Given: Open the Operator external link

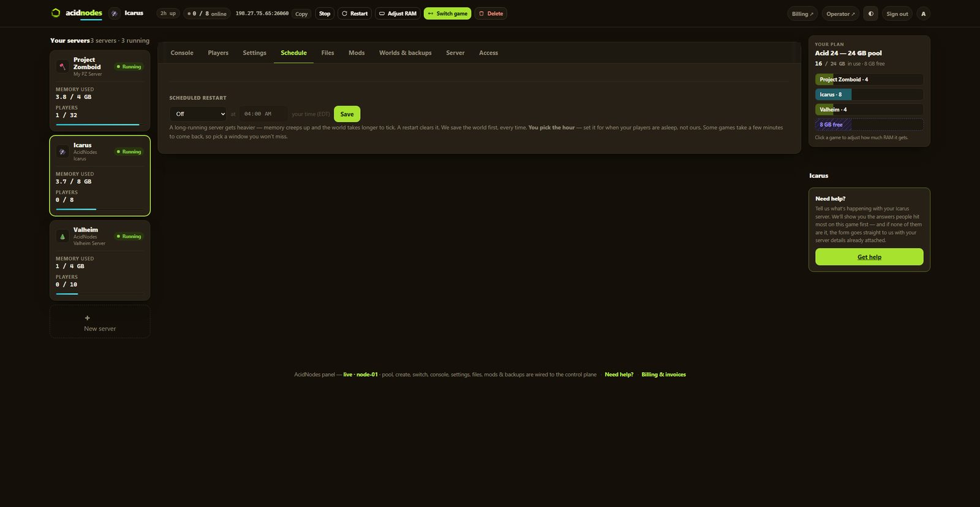Looking at the screenshot, I should tap(840, 13).
